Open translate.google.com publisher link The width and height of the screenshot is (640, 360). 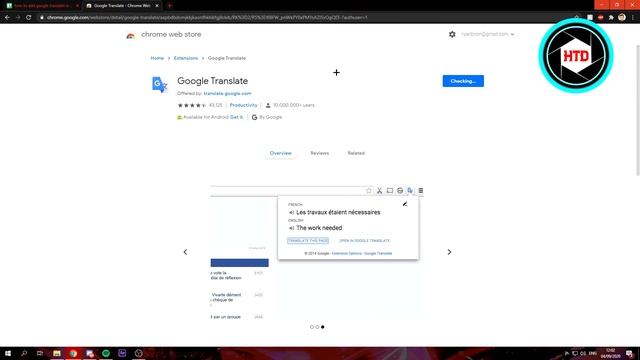click(x=227, y=93)
